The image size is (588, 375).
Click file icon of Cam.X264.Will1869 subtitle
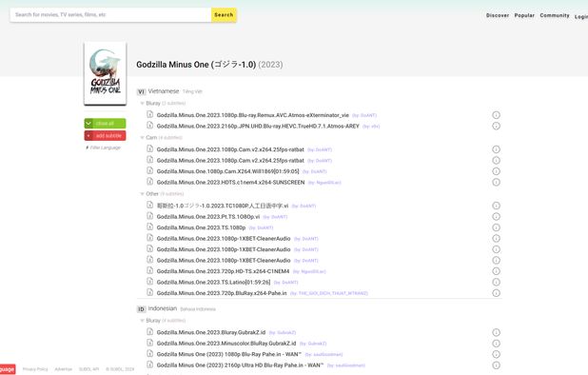point(150,170)
